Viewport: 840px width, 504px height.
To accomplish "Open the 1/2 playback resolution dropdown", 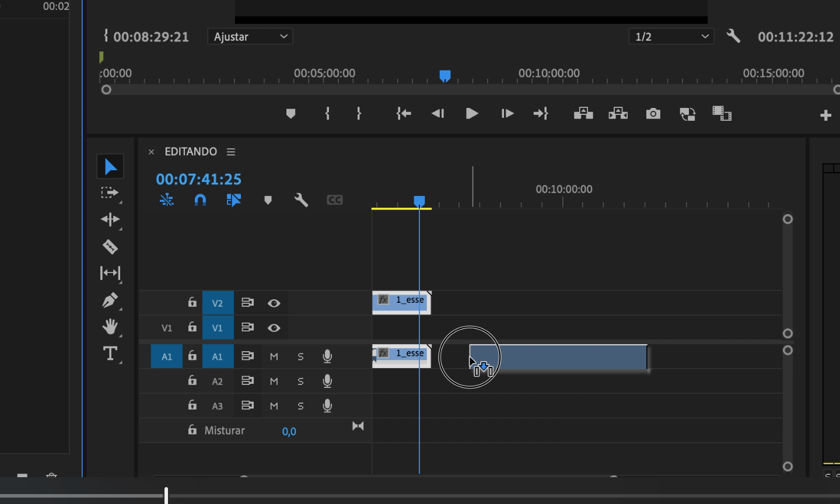I will coord(671,36).
